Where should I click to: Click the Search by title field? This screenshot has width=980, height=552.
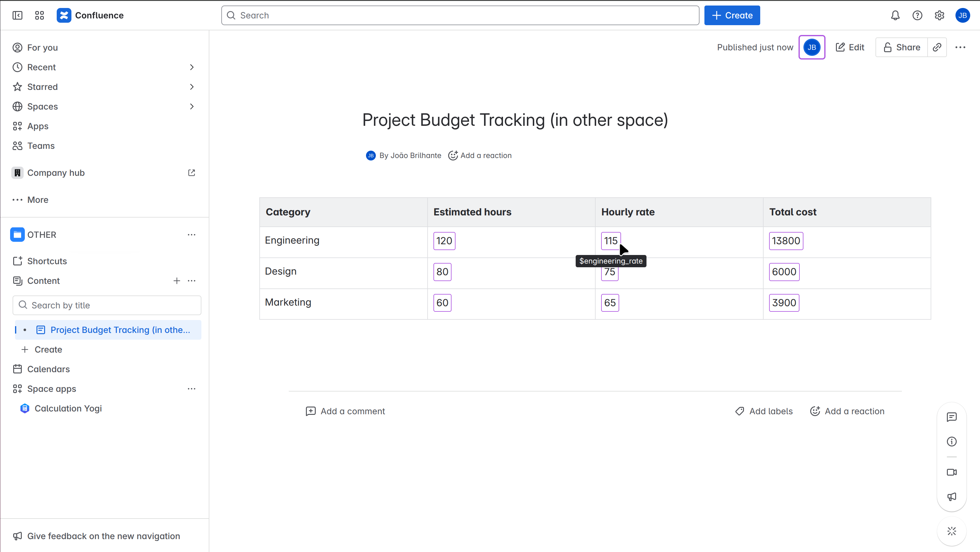pyautogui.click(x=107, y=305)
